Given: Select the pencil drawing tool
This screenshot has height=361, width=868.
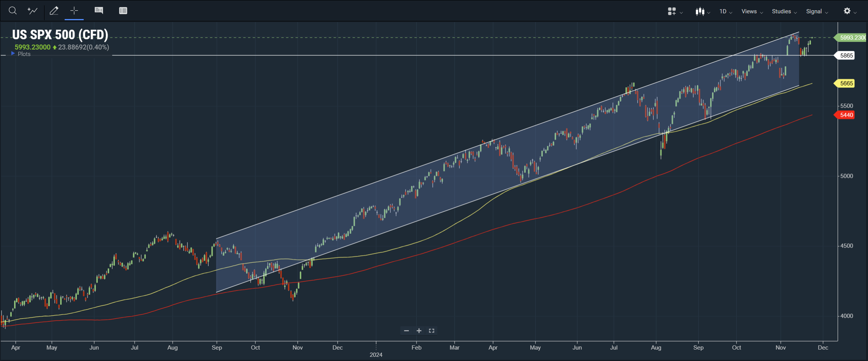Looking at the screenshot, I should click(x=54, y=11).
